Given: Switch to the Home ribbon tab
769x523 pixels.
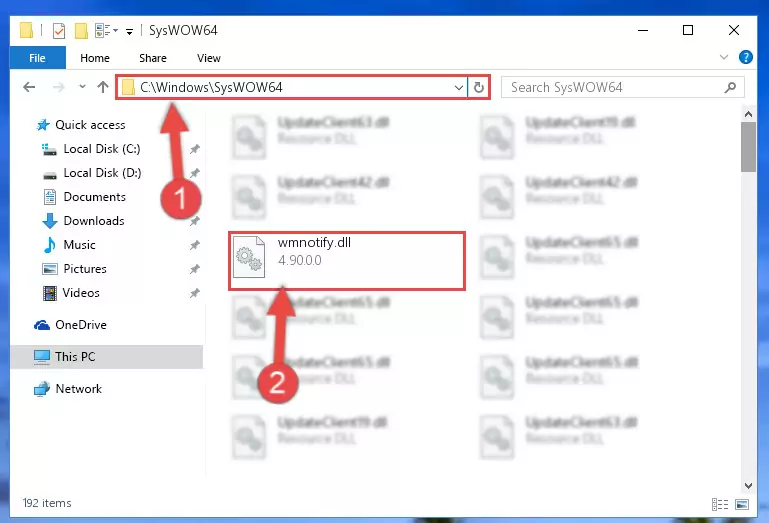Looking at the screenshot, I should click(95, 58).
